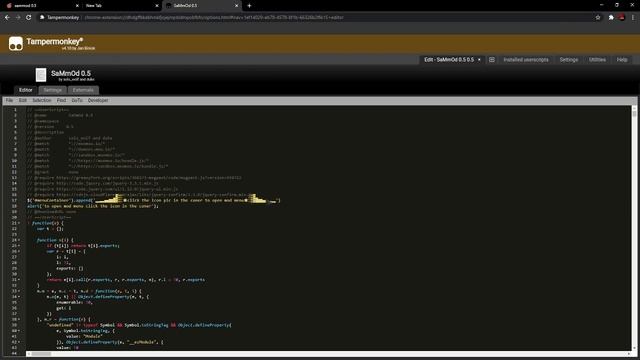640x360 pixels.
Task: Open the Selection menu
Action: click(42, 100)
